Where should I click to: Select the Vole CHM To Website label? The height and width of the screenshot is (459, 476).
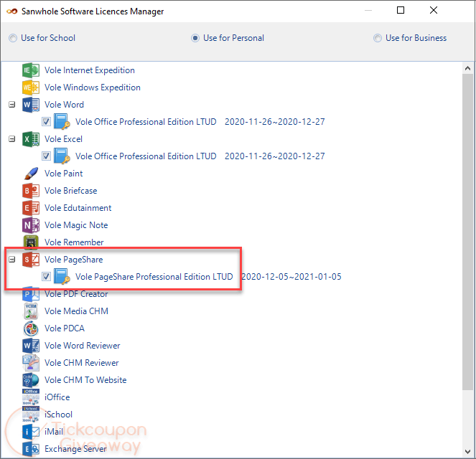pos(85,380)
